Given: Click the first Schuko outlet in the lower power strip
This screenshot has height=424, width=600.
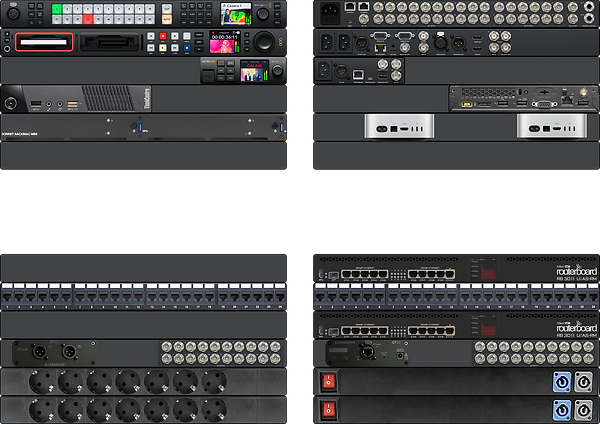Looking at the screenshot, I should click(42, 410).
